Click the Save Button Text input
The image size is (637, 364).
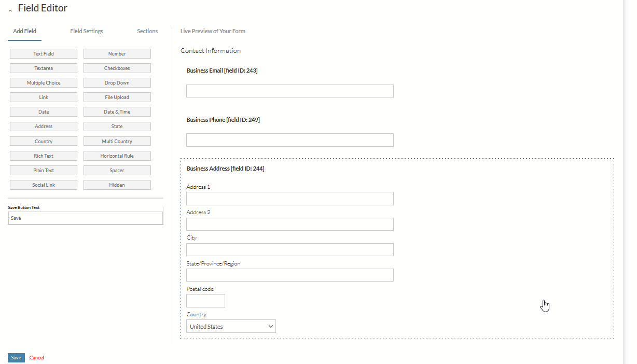pyautogui.click(x=86, y=218)
